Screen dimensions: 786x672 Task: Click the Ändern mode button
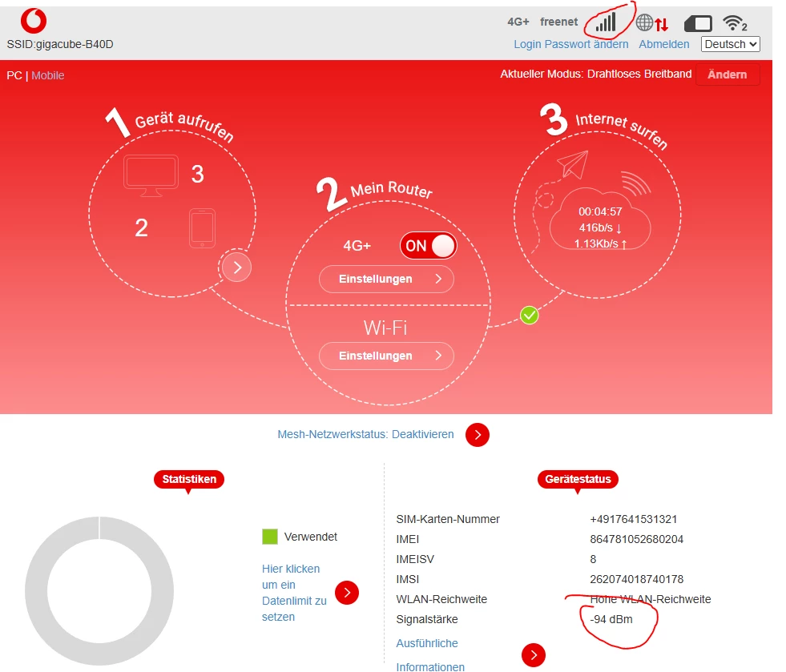coord(728,74)
